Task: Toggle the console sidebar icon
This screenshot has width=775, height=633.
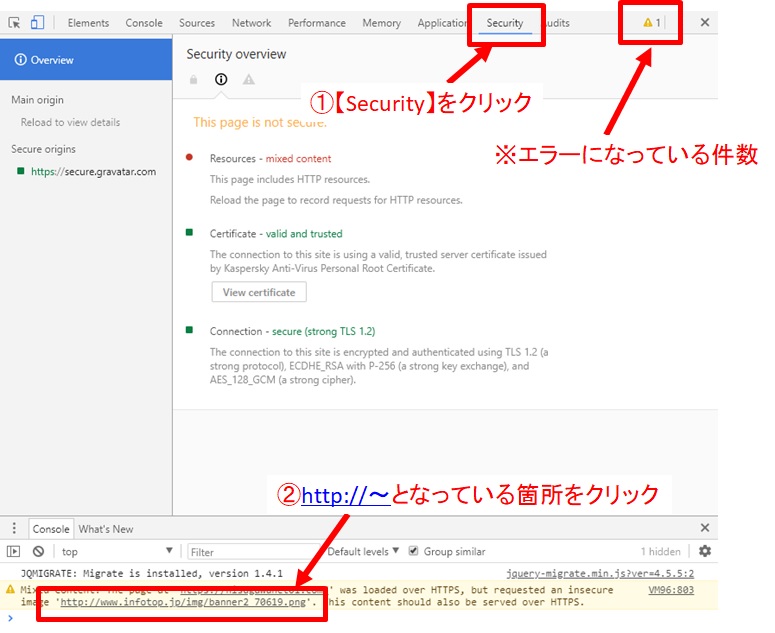Action: point(13,551)
